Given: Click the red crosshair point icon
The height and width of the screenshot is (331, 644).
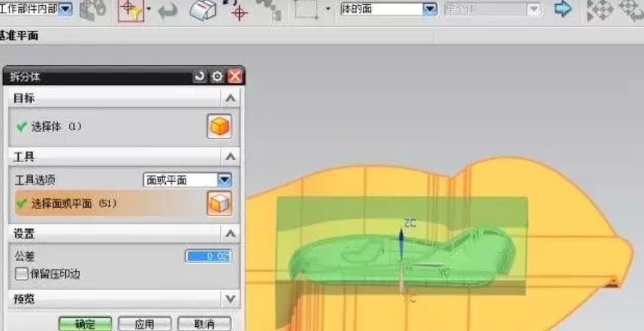Looking at the screenshot, I should pyautogui.click(x=239, y=11).
